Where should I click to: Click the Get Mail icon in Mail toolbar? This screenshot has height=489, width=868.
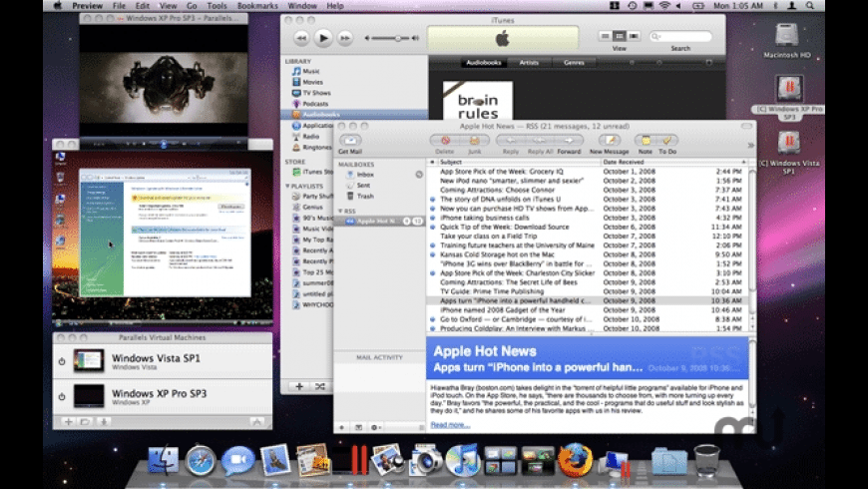pos(349,141)
